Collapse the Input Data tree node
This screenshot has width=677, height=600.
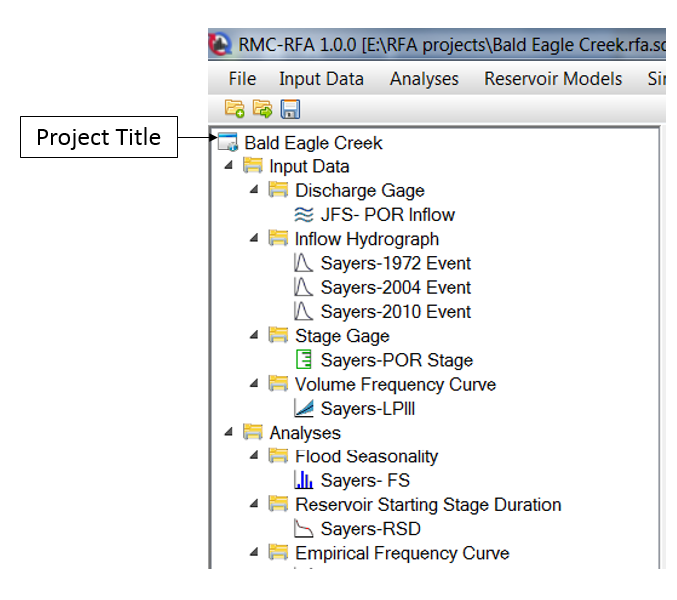229,165
